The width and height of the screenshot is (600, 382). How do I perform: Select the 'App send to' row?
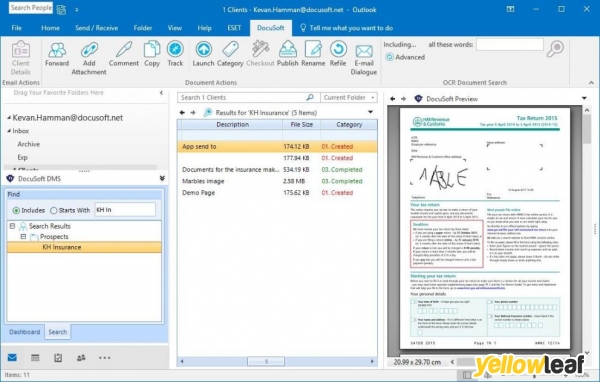277,147
